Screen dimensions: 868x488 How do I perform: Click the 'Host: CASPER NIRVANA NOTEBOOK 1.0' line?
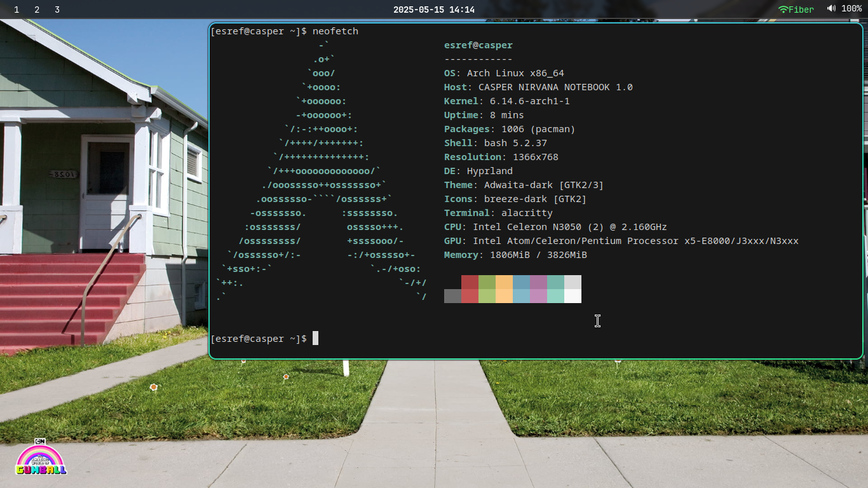(538, 87)
